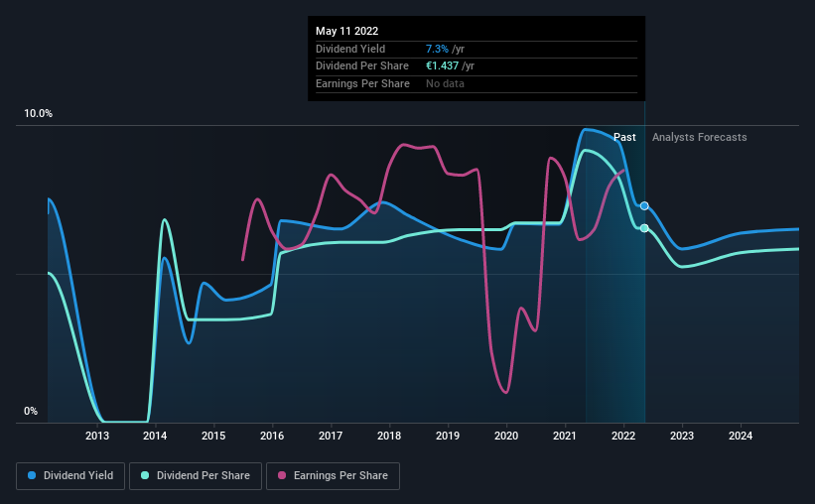Select the blue Dividend Yield data point marker
The image size is (815, 504).
644,206
